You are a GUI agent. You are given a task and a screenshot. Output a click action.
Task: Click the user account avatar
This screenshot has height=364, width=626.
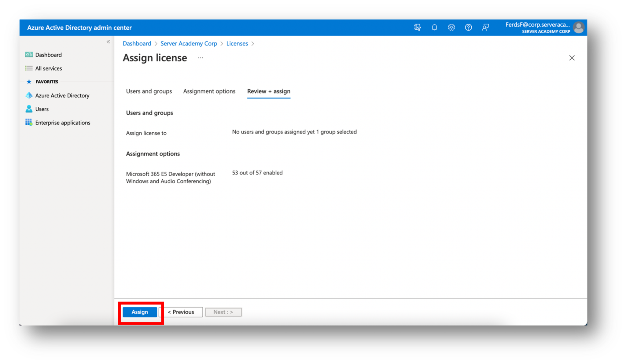(579, 28)
